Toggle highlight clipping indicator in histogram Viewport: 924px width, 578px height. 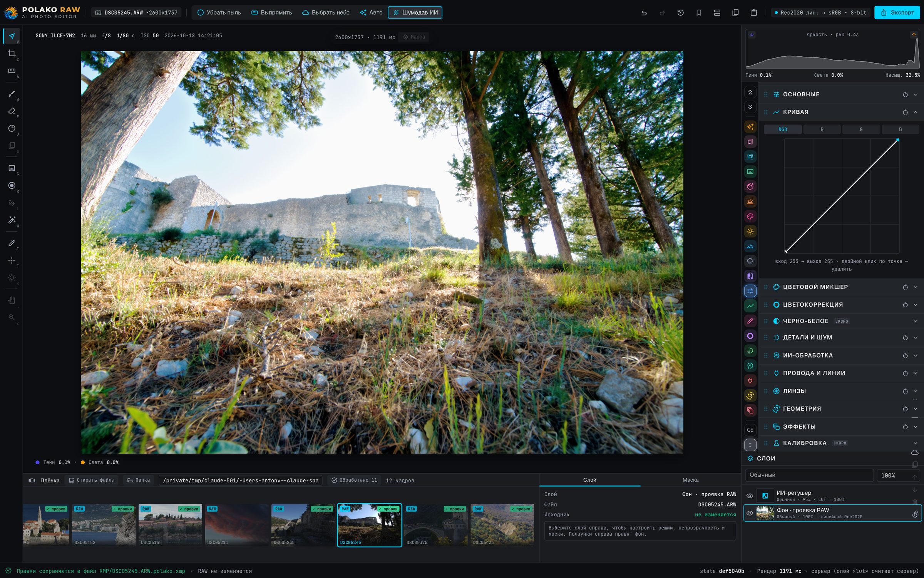[914, 35]
